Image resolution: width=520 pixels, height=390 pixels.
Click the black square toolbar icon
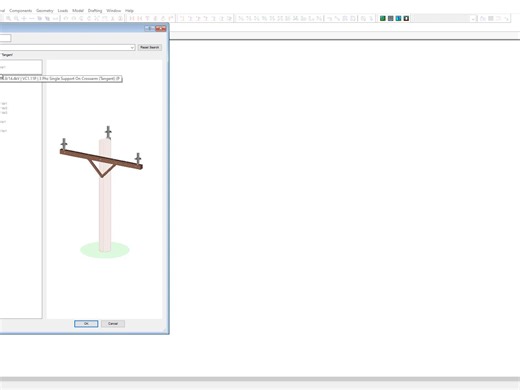[406, 18]
